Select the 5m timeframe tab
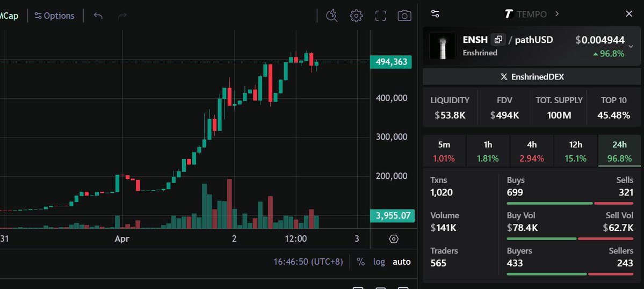Image resolution: width=644 pixels, height=289 pixels. click(444, 150)
